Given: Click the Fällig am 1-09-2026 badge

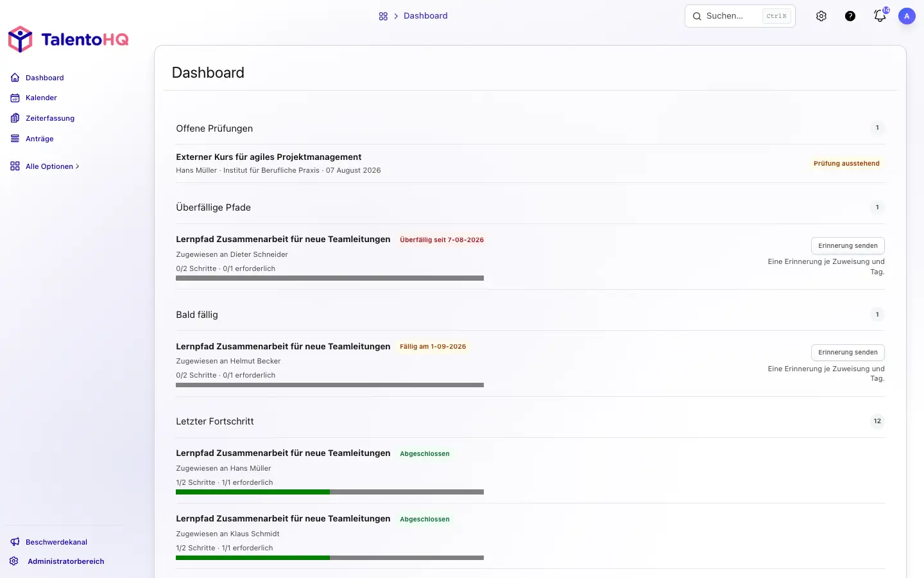Looking at the screenshot, I should [432, 347].
